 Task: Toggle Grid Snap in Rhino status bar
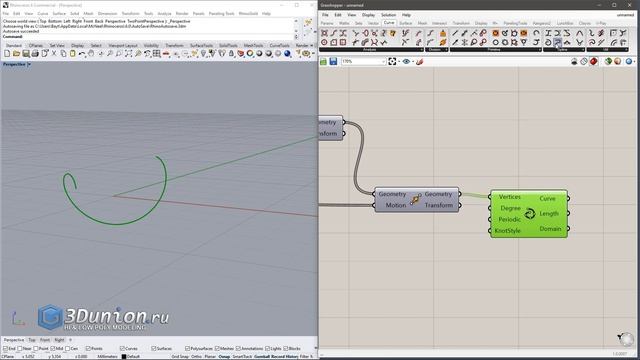[180, 357]
